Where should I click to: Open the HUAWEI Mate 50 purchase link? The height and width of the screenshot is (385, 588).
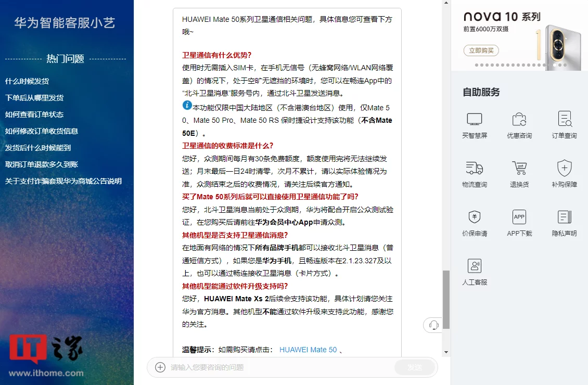click(308, 350)
